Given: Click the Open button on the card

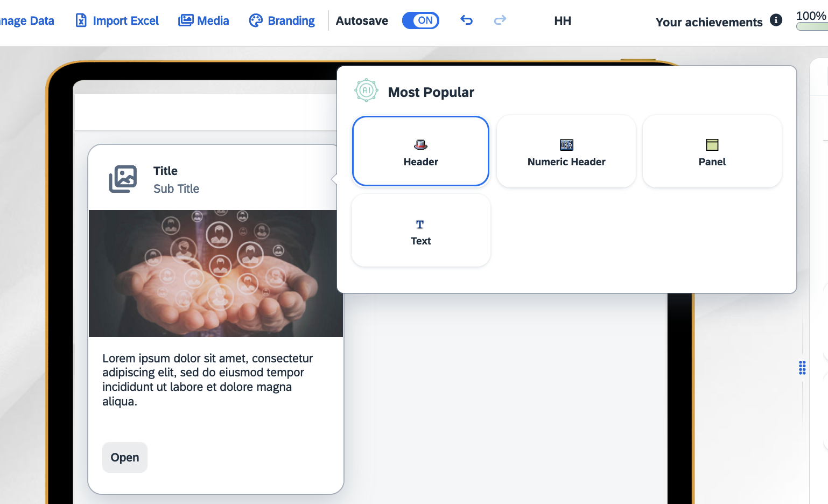Looking at the screenshot, I should (125, 457).
